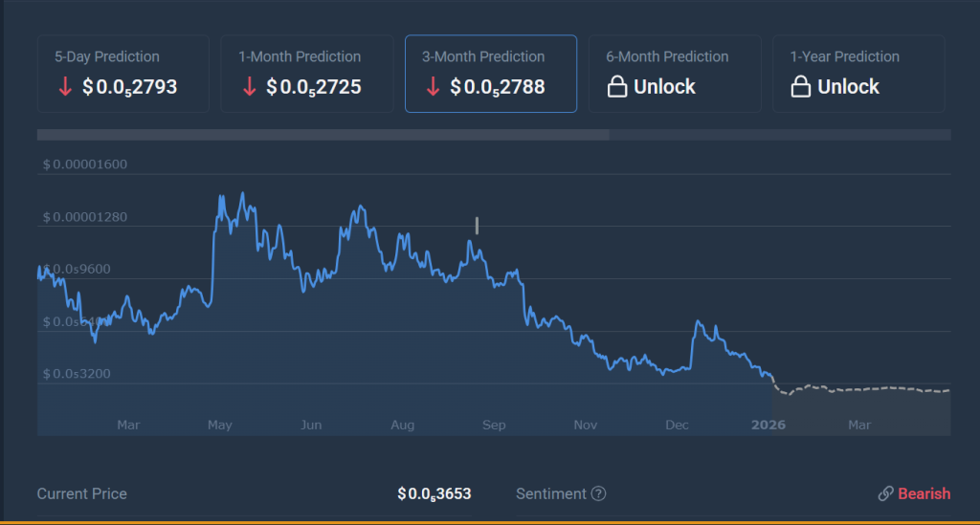Click the chart range slider bar

[323, 135]
